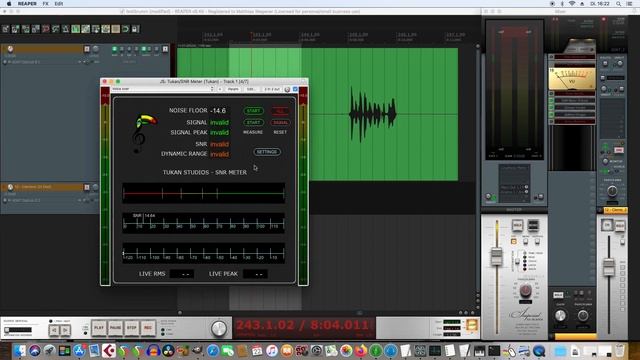Click the rewind arrow button in the transport
This screenshot has width=640, height=360.
(54, 330)
